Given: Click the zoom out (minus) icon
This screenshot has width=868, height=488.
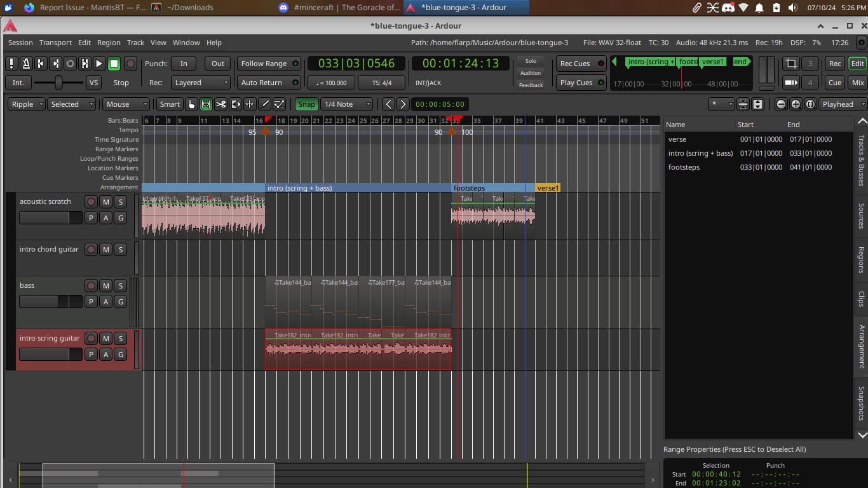Looking at the screenshot, I should point(781,104).
